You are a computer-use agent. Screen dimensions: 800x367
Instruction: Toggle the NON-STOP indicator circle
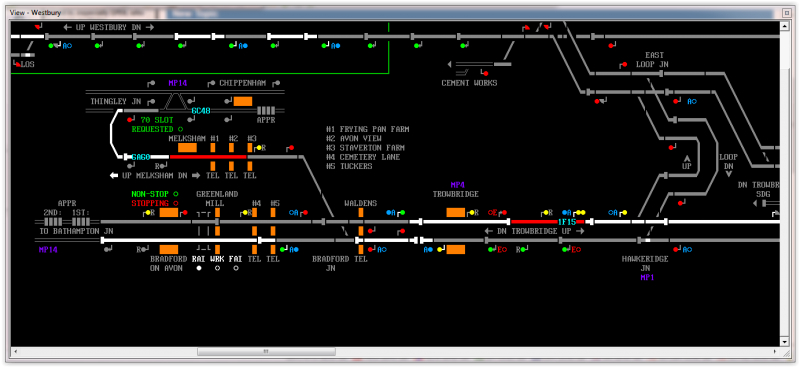[176, 194]
